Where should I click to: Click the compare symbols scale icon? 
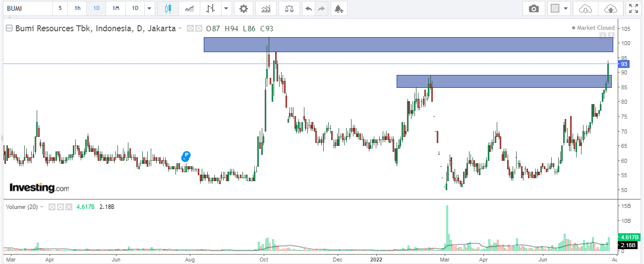289,8
